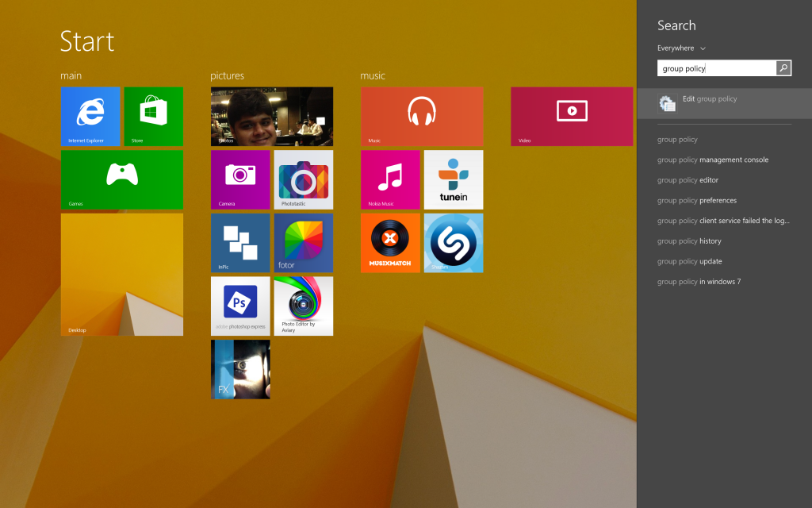Image resolution: width=812 pixels, height=508 pixels.
Task: Open the Video tile
Action: coord(572,116)
